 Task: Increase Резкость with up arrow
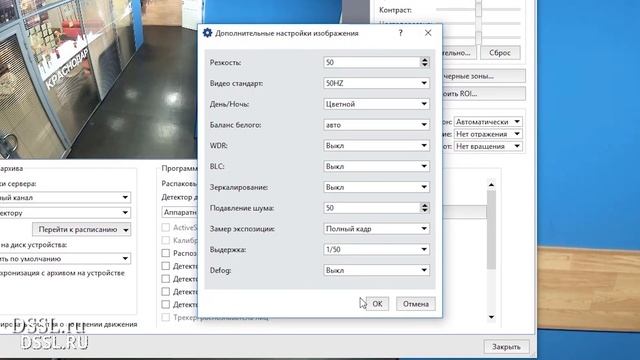tap(424, 60)
